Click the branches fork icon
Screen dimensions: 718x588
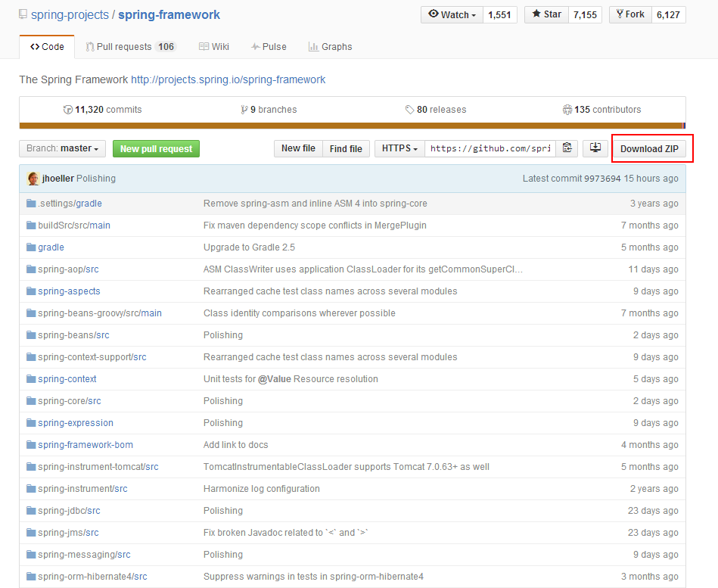(244, 110)
